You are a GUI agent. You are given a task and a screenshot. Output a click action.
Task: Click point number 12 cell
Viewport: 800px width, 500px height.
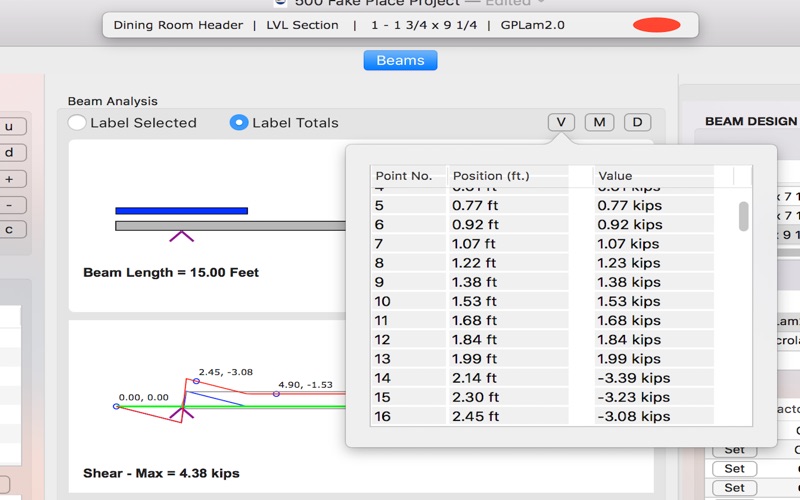(408, 340)
